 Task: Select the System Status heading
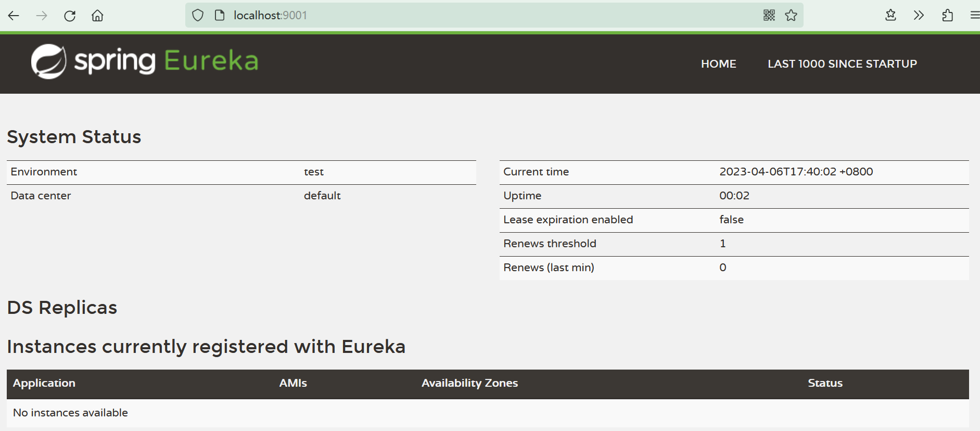tap(74, 137)
